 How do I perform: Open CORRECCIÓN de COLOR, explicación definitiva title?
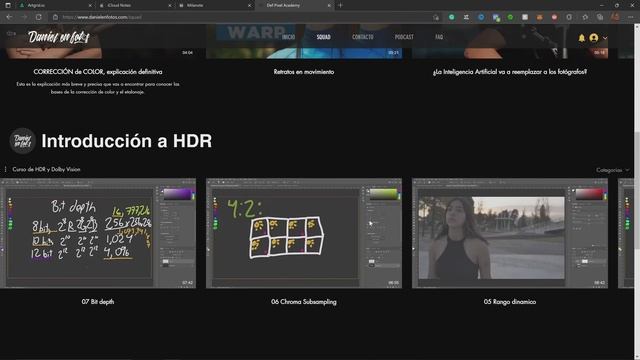click(98, 72)
